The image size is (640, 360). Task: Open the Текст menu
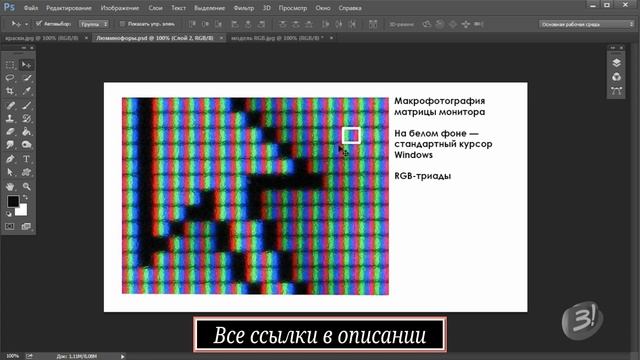[x=178, y=8]
